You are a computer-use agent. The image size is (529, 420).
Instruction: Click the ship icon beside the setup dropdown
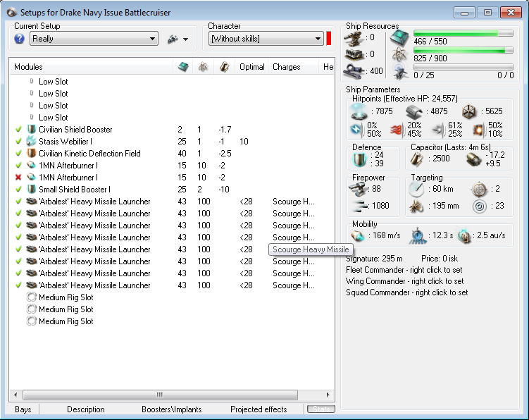pos(173,39)
